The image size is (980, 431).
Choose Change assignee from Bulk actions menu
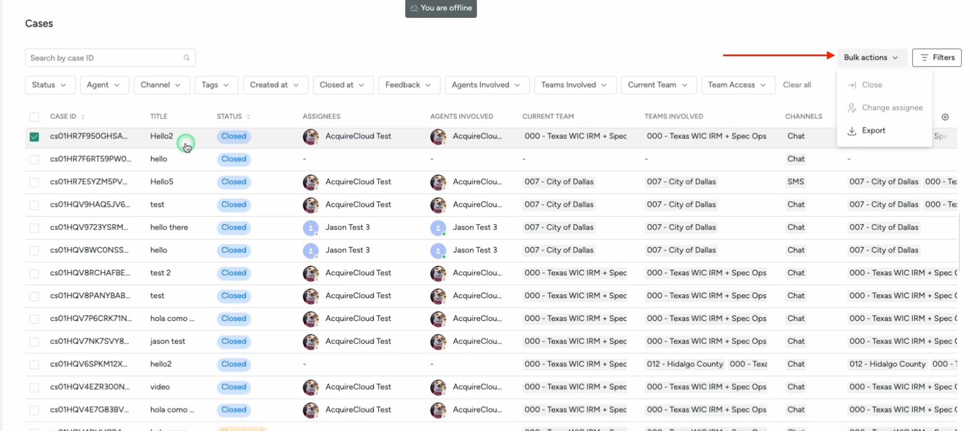(x=884, y=108)
